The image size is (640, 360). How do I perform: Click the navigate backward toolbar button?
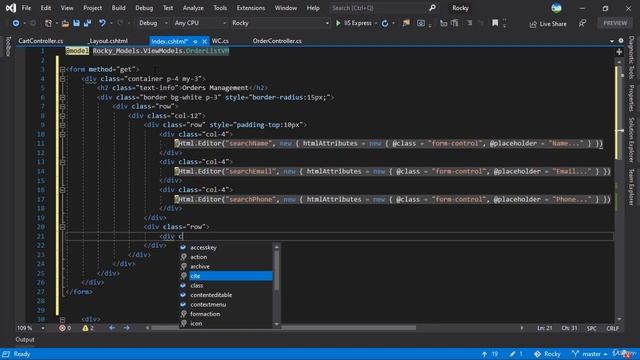pos(16,23)
